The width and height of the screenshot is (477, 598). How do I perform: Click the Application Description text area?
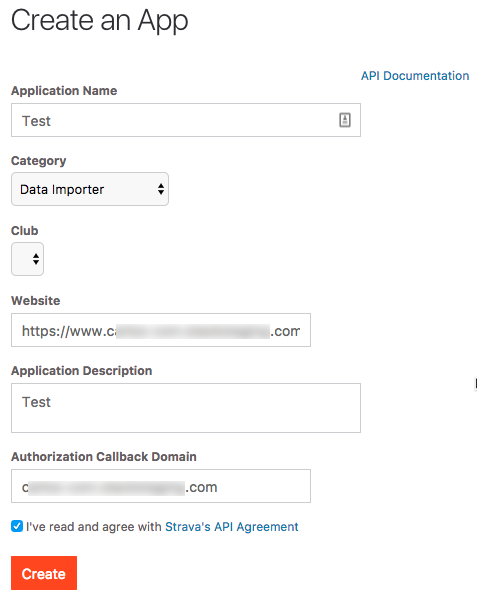pos(186,408)
